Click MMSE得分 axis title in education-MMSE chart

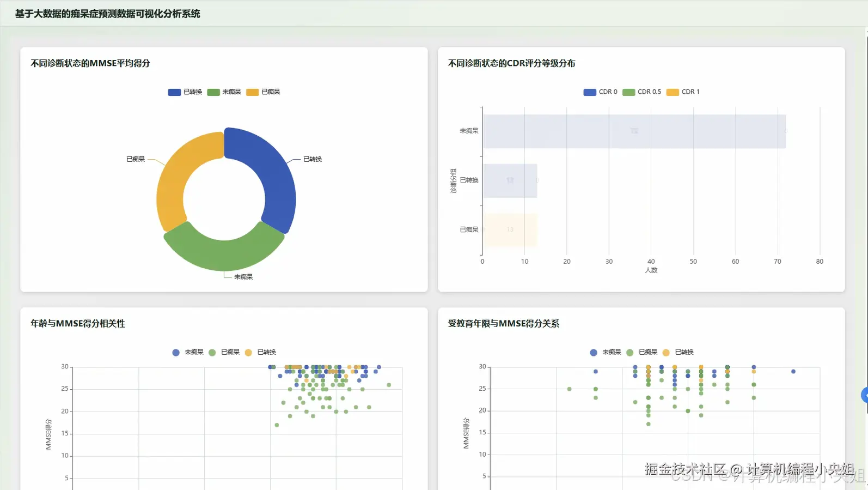click(x=466, y=433)
